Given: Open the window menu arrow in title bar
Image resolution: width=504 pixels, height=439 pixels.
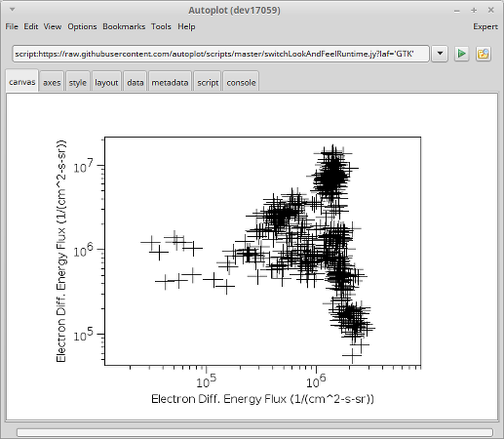Looking at the screenshot, I should click(x=13, y=10).
